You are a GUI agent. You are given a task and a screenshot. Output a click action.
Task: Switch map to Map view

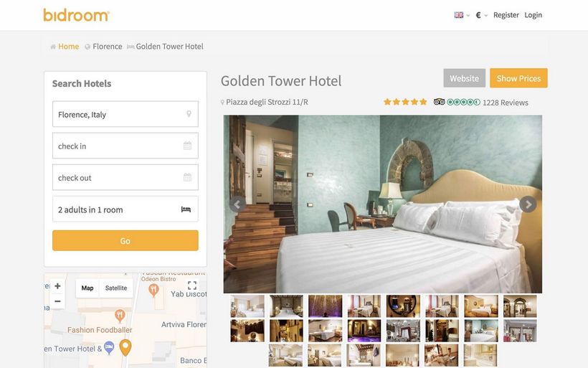(x=87, y=288)
